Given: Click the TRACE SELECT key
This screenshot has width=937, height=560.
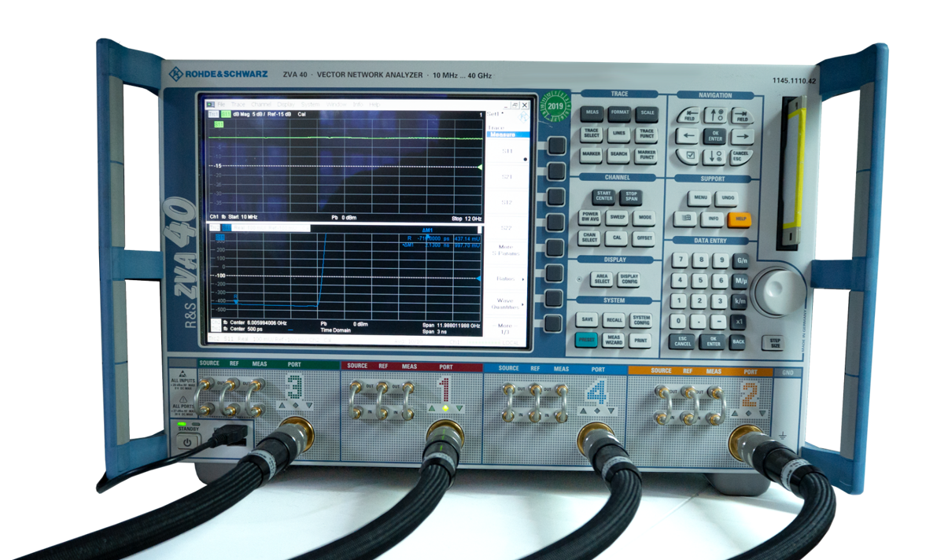Looking at the screenshot, I should point(591,133).
